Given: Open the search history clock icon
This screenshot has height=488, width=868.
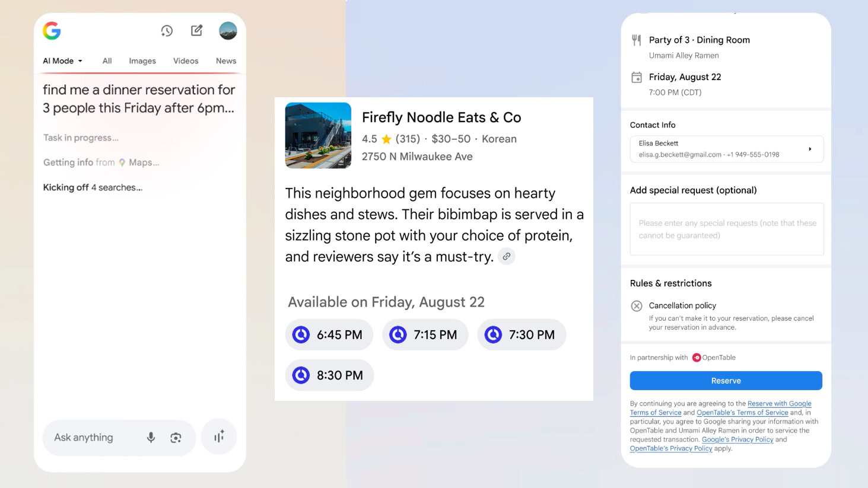Looking at the screenshot, I should click(x=167, y=31).
